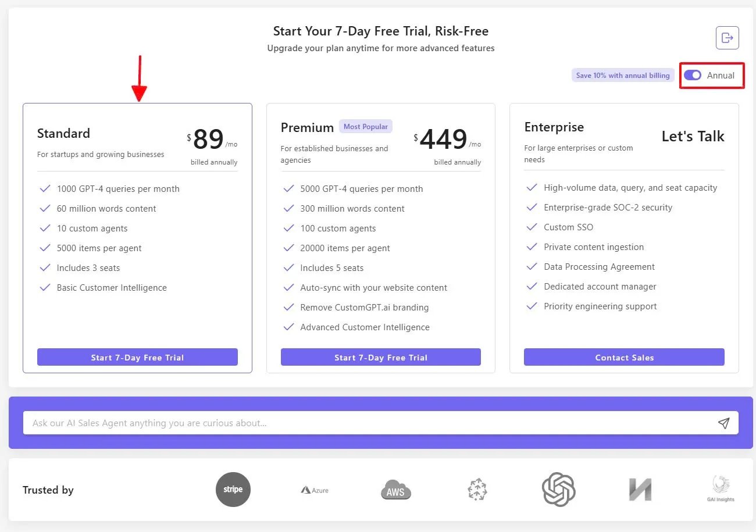Click the Stripe logo
This screenshot has width=756, height=532.
pos(233,490)
